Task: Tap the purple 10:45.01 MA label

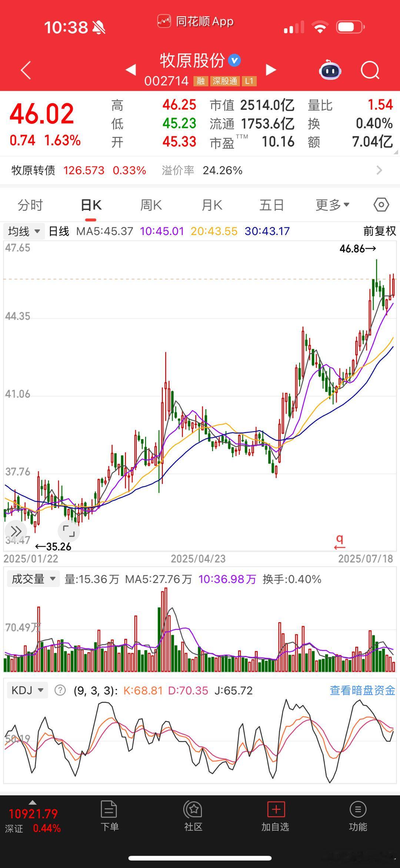Action: pyautogui.click(x=162, y=231)
